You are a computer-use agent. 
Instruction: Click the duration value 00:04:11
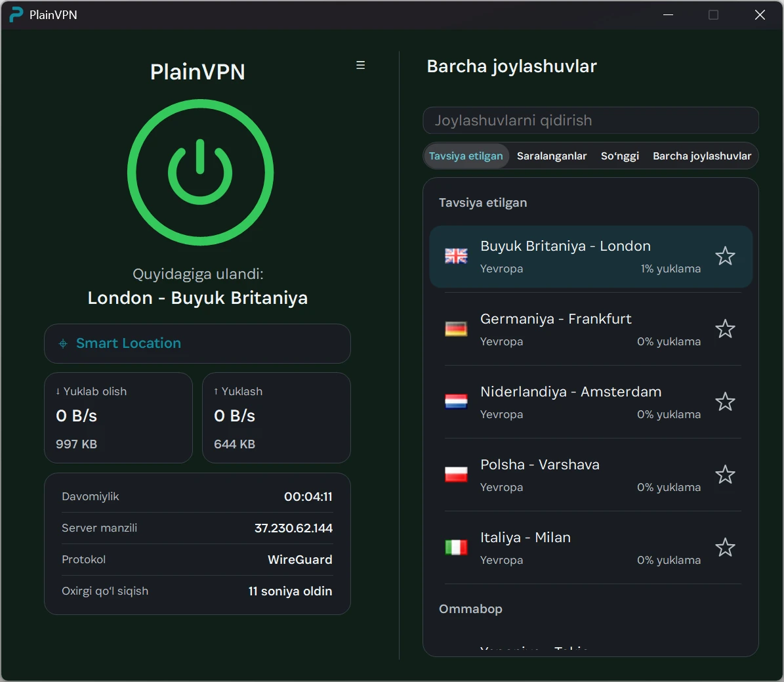click(308, 496)
